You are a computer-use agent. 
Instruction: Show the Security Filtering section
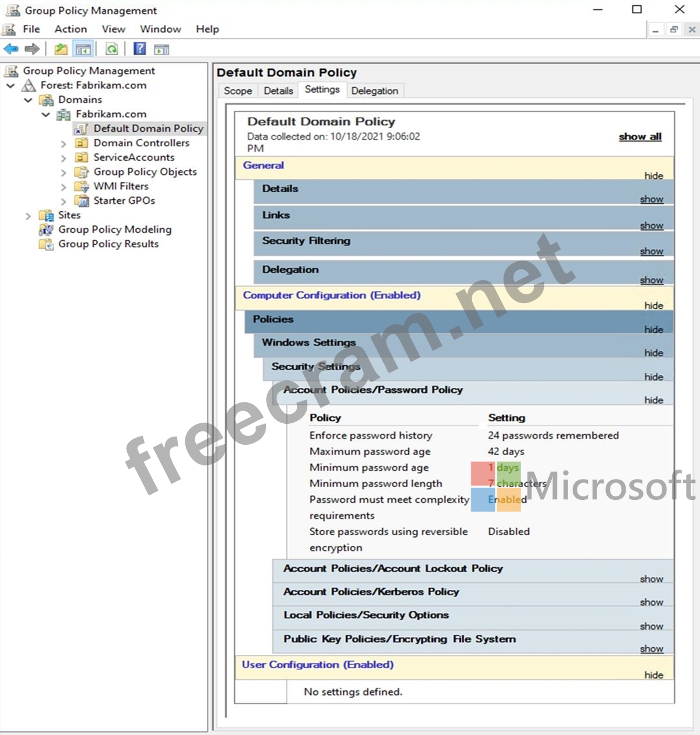click(652, 251)
